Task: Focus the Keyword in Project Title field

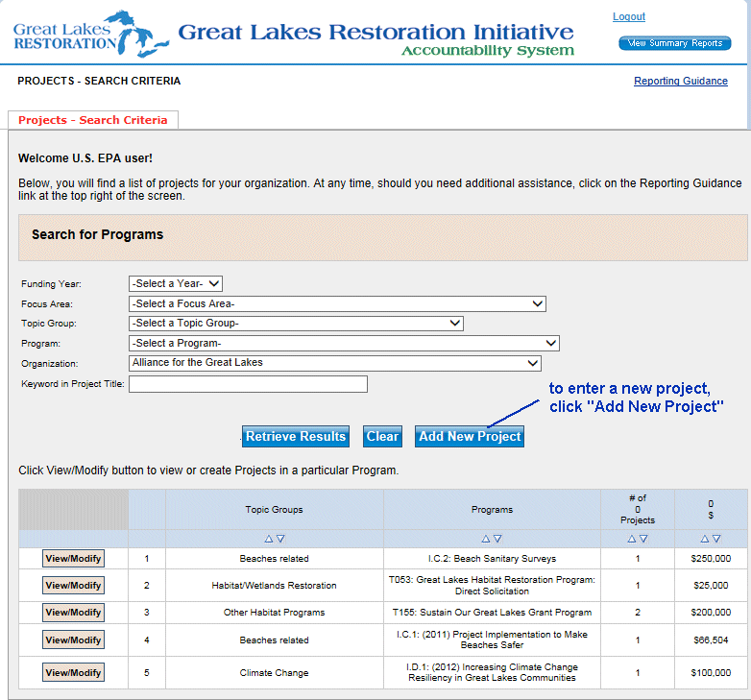Action: coord(248,384)
